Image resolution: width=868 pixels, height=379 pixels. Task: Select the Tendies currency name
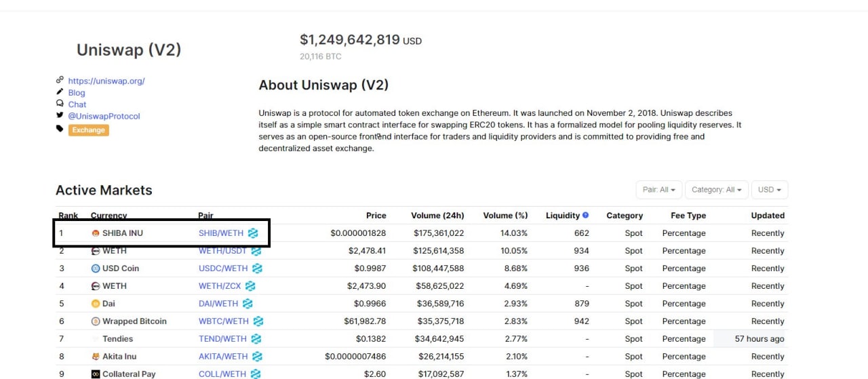[x=118, y=339]
